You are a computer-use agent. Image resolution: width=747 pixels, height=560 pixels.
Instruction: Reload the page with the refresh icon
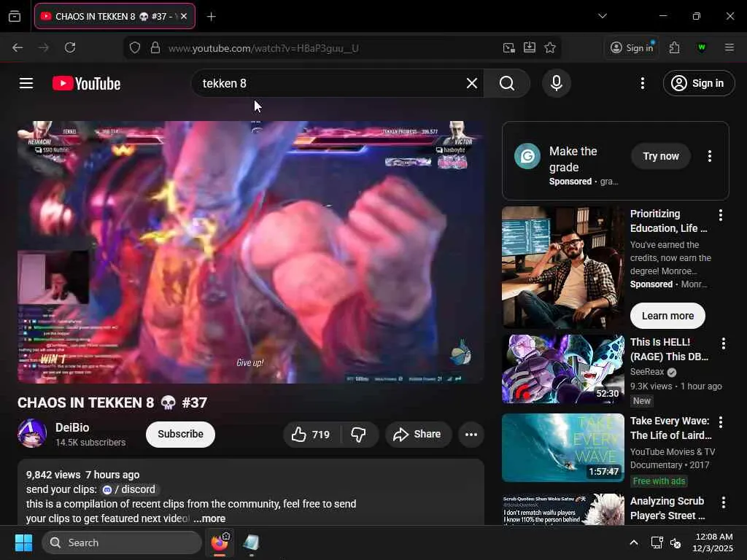(70, 47)
